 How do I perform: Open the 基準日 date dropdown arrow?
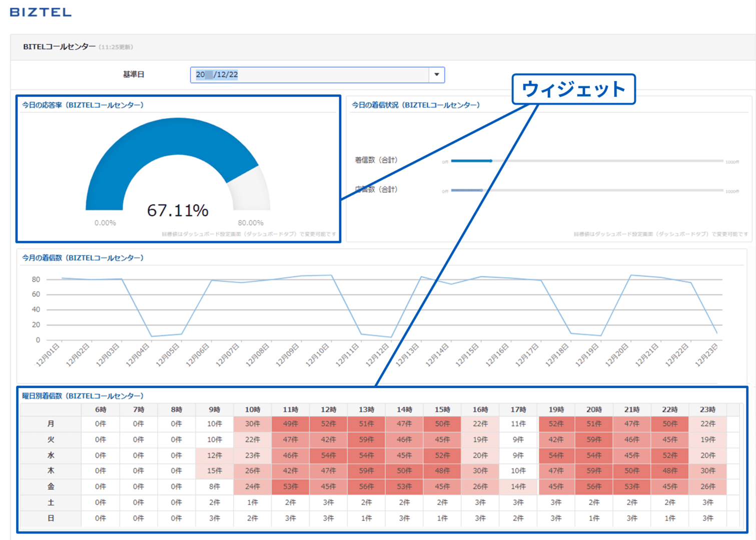pos(437,74)
